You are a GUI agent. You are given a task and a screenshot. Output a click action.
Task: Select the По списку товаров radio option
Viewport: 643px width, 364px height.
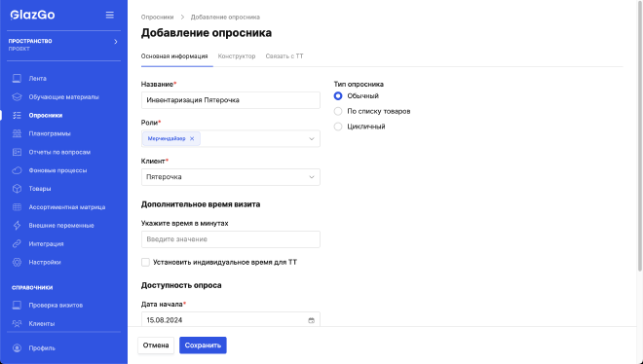(338, 111)
